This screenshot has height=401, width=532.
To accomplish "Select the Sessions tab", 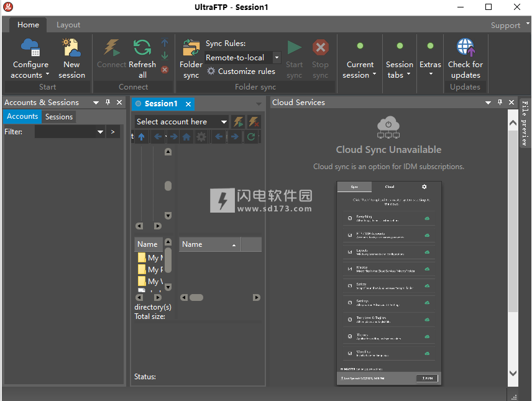I will click(59, 117).
